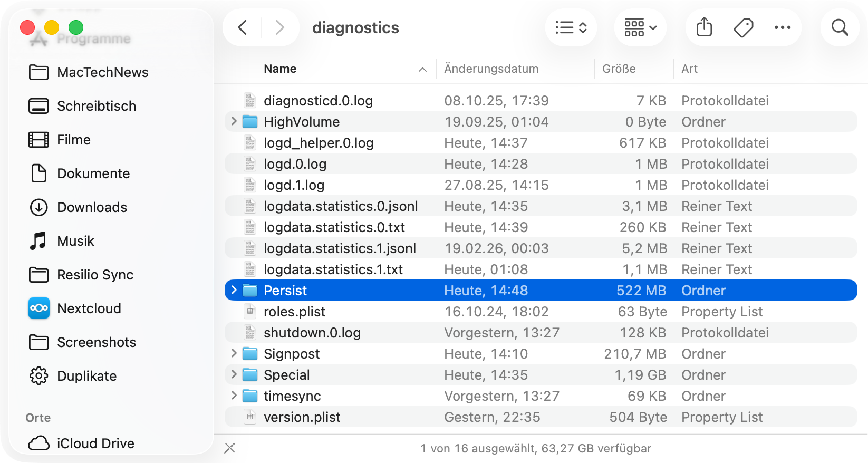Select the roles.plist file
The height and width of the screenshot is (463, 868).
point(294,312)
